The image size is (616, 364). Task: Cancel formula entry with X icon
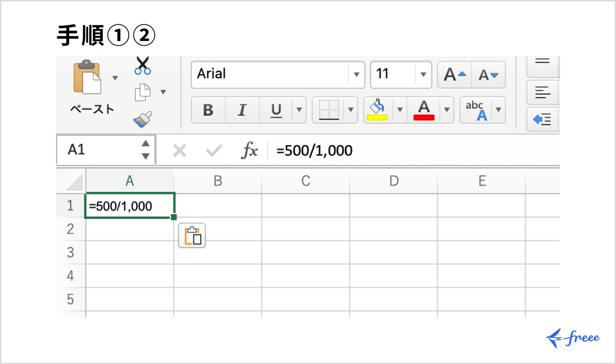(x=180, y=150)
